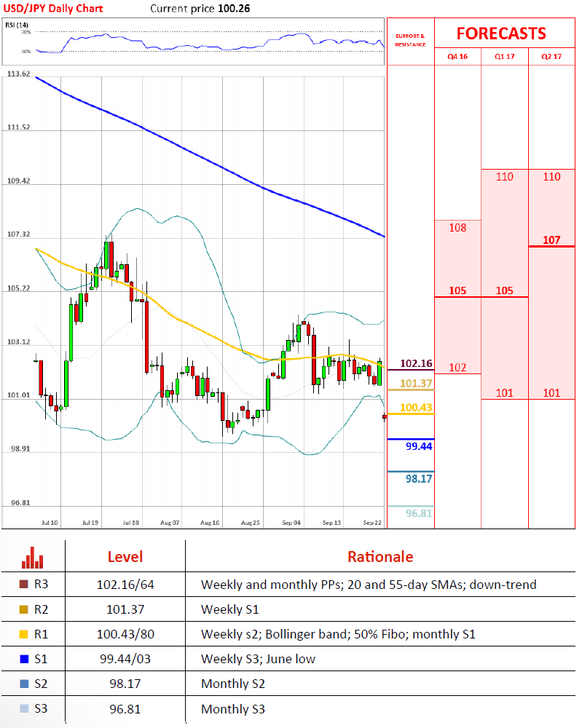Viewport: 582px width, 728px height.
Task: Click the 'Sep 04' date axis label
Action: tap(291, 523)
